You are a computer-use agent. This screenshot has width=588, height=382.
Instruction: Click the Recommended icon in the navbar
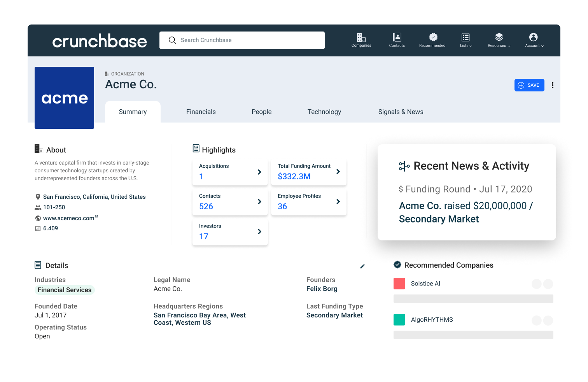pos(432,37)
